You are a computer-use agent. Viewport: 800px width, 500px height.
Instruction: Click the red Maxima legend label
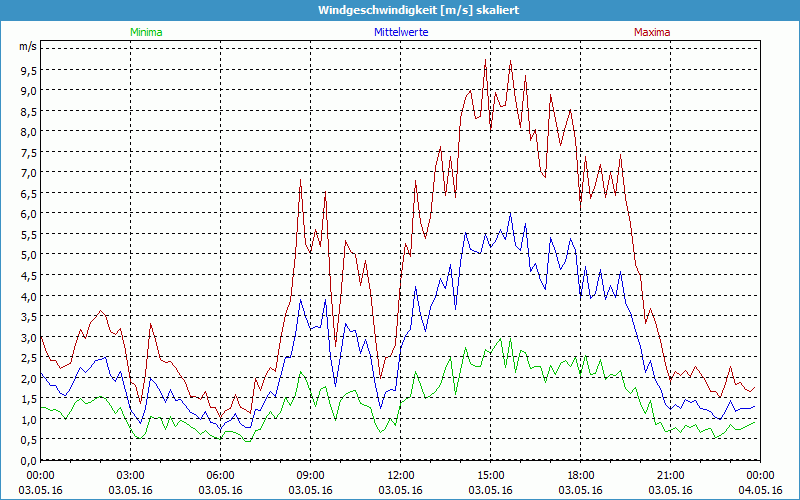pyautogui.click(x=652, y=32)
